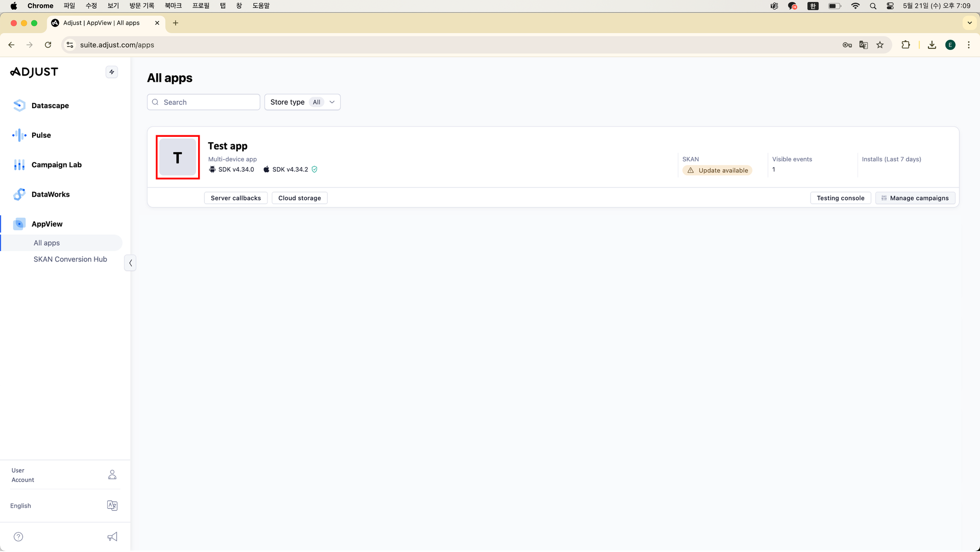Close the Adjust AppView tab
Image resolution: width=980 pixels, height=552 pixels.
[x=157, y=23]
